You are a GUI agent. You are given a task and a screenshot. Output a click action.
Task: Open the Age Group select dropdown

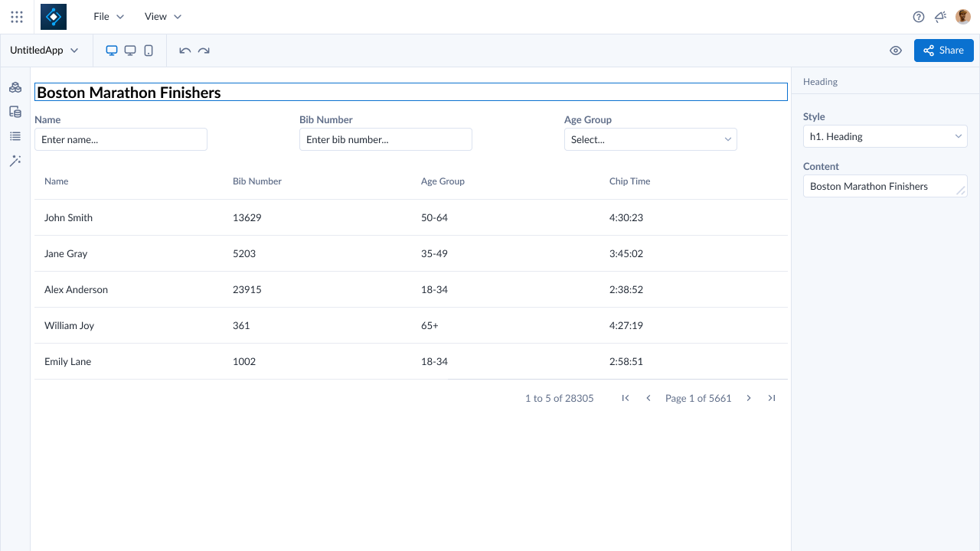651,139
